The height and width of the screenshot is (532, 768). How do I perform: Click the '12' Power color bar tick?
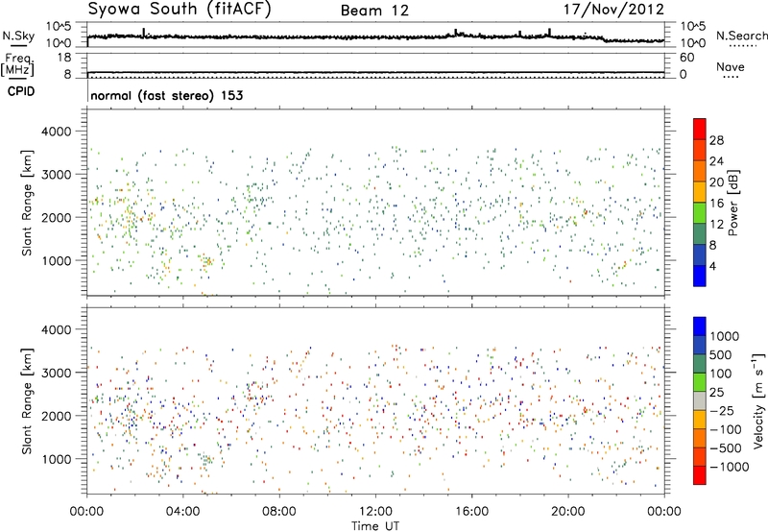pyautogui.click(x=716, y=225)
